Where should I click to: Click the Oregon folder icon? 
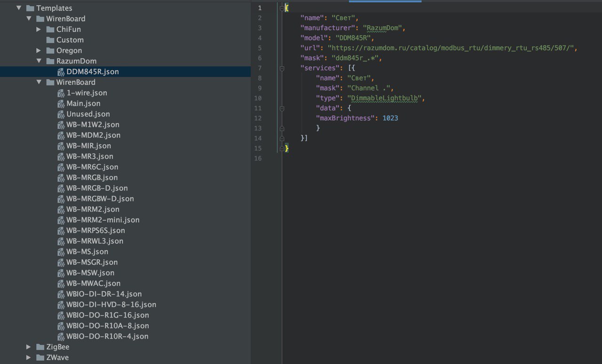[x=50, y=50]
